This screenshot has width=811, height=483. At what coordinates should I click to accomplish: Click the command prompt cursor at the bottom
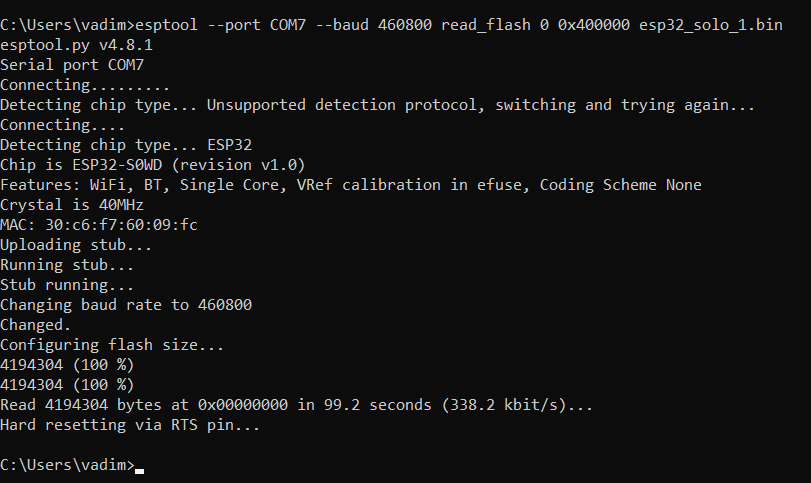point(139,467)
